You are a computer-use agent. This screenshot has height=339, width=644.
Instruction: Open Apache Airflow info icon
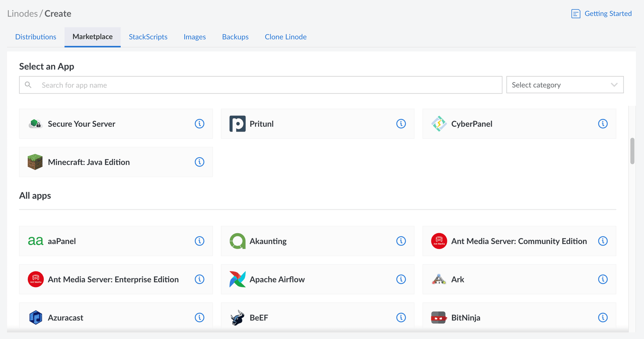tap(401, 279)
